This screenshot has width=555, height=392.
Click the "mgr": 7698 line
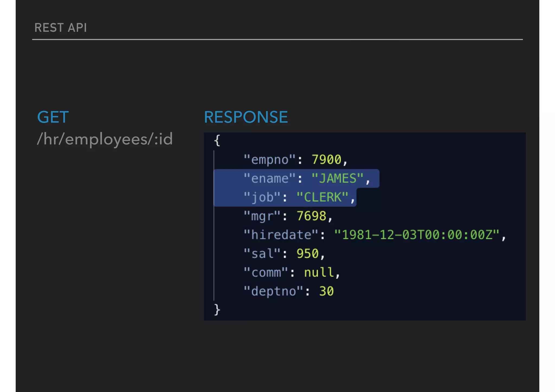(288, 216)
